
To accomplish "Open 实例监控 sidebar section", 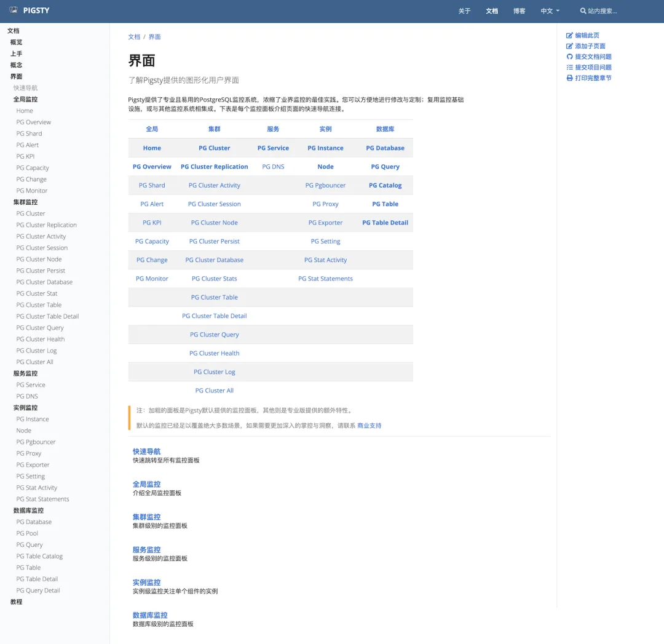I will pyautogui.click(x=25, y=408).
